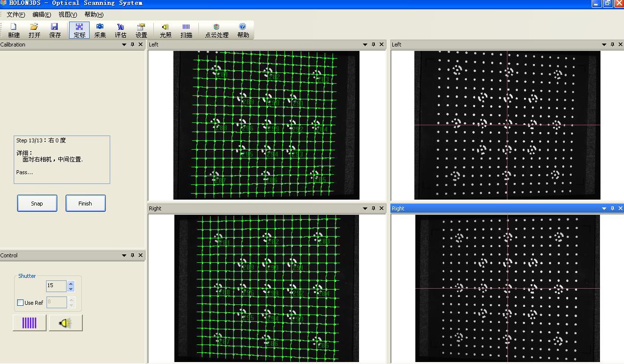
Task: Close the top-right Left camera panel
Action: click(x=621, y=45)
